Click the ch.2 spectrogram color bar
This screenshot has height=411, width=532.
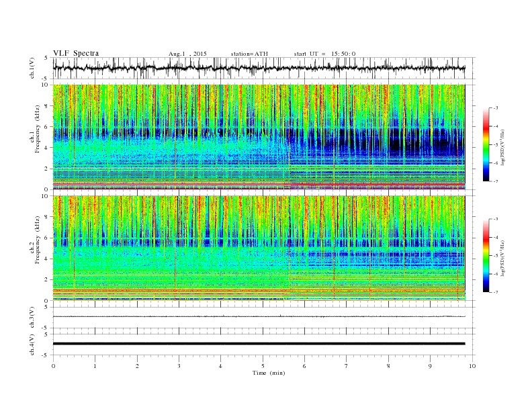(486, 255)
